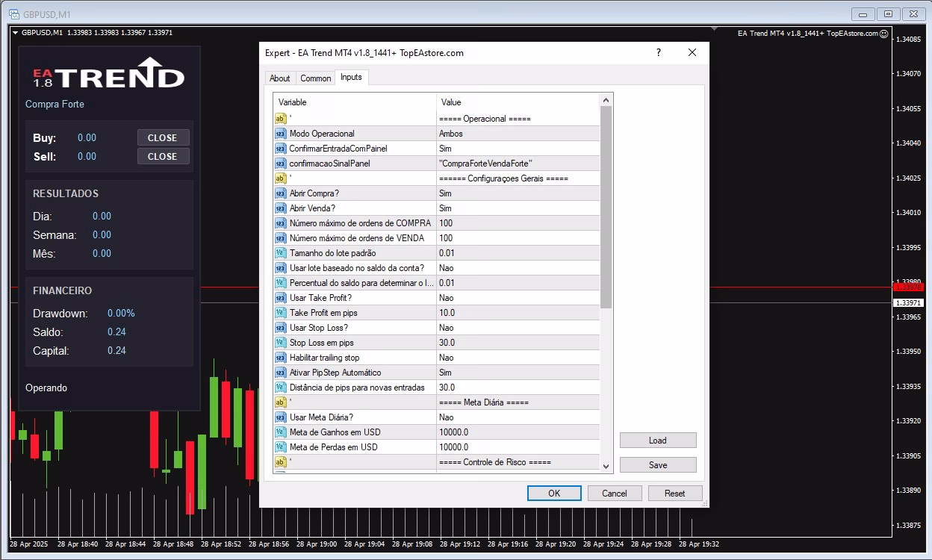Viewport: 932px width, 560px height.
Task: Click the OK button to confirm
Action: point(554,494)
